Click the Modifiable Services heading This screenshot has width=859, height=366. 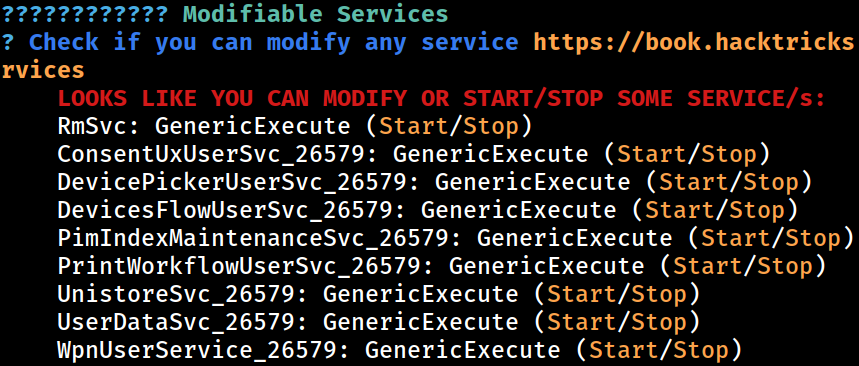315,14
